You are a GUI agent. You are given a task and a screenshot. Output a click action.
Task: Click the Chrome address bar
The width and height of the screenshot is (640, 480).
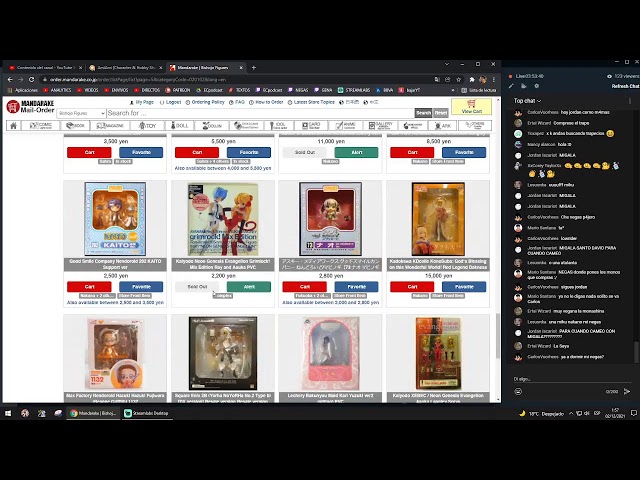coord(237,80)
